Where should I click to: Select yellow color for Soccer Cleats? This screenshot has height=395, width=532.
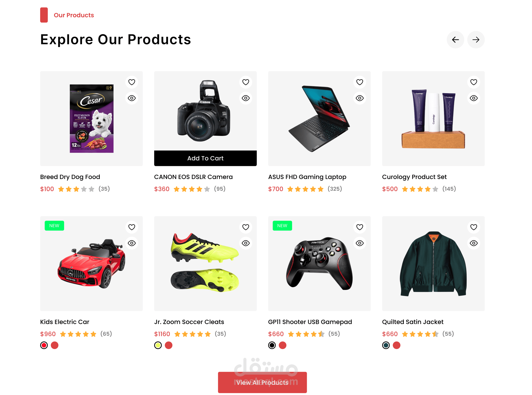pyautogui.click(x=158, y=345)
